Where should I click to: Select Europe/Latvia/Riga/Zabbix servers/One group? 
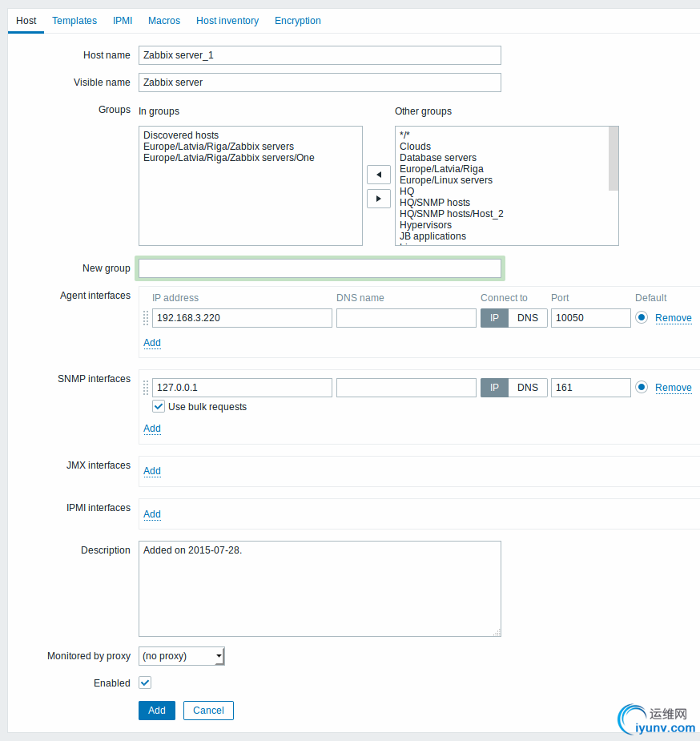pyautogui.click(x=228, y=158)
